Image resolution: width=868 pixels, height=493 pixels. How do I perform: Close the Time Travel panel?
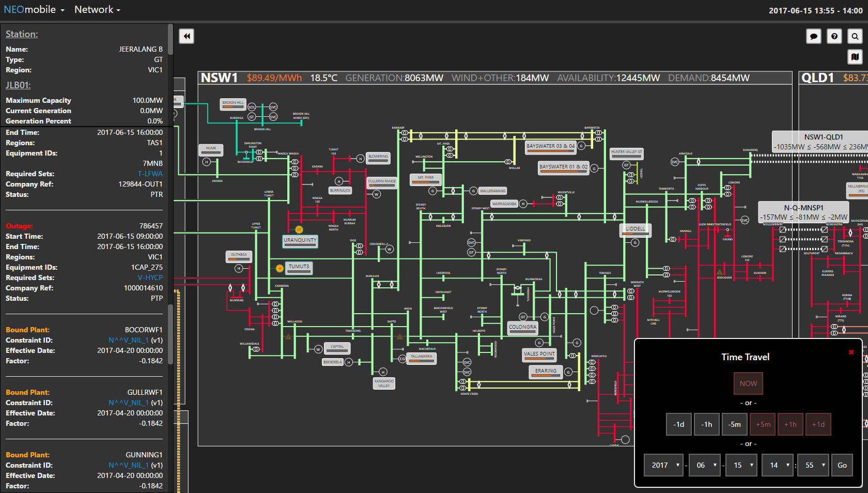pos(851,352)
